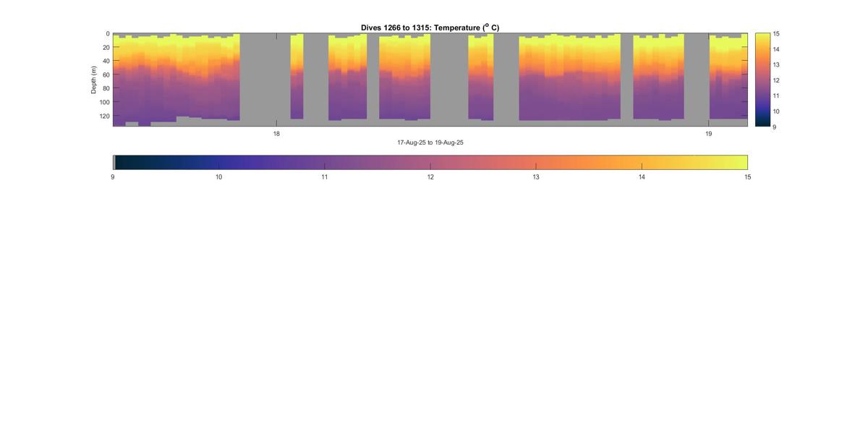This screenshot has height=442, width=868.
Task: Click the vertical temperature colorbar beside the plot
Action: pos(762,80)
